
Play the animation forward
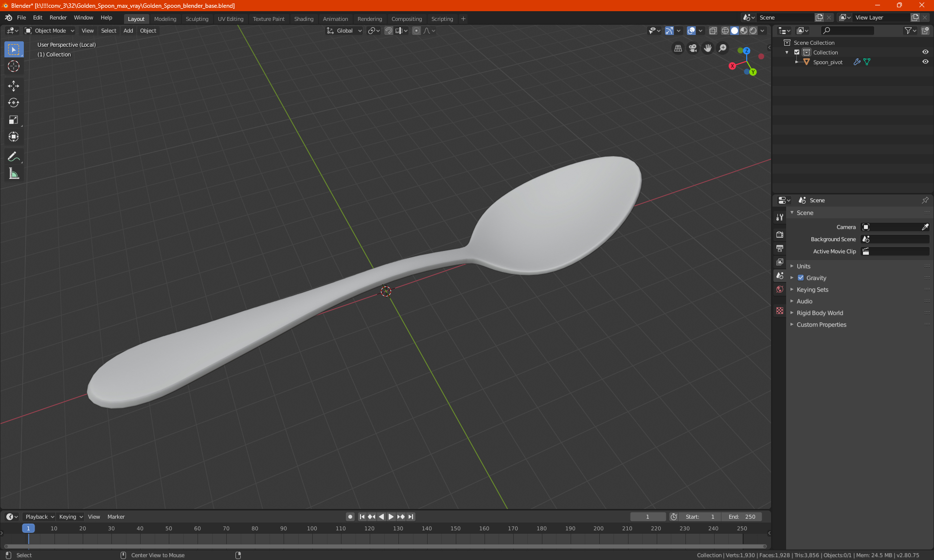point(391,517)
